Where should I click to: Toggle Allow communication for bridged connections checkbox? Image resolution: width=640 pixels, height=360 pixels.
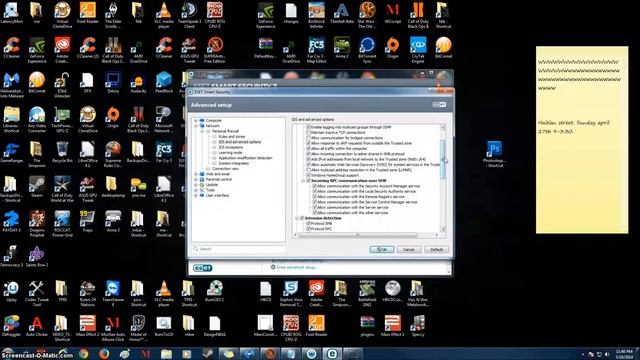[309, 138]
